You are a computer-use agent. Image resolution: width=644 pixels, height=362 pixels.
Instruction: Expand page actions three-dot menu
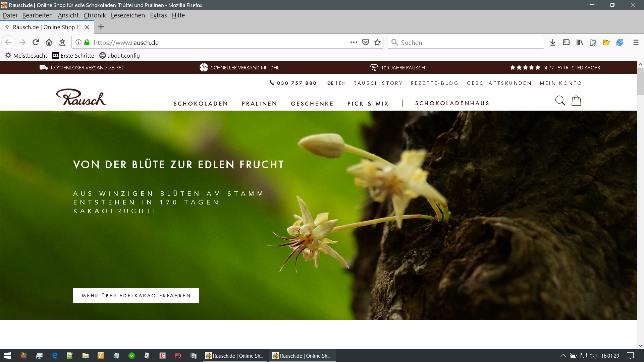tap(354, 42)
